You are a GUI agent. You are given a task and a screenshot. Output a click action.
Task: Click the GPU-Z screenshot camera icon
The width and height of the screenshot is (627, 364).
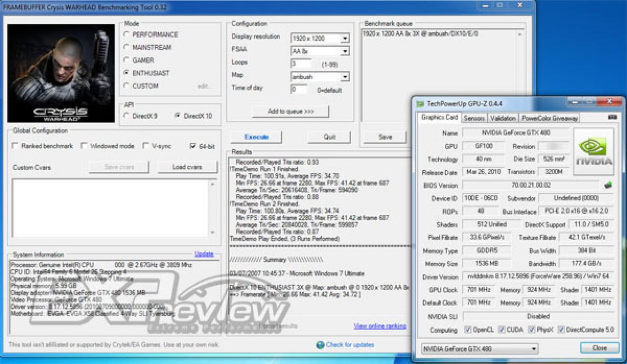612,117
